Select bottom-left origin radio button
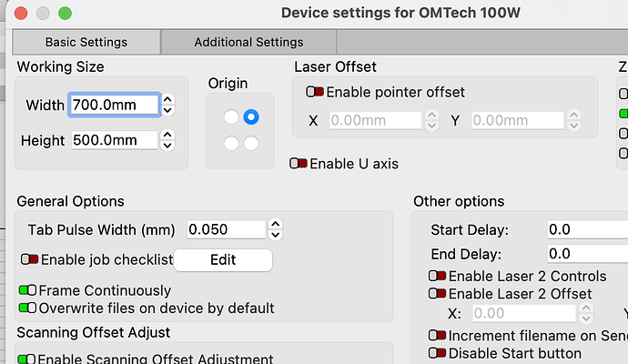This screenshot has width=628, height=364. (x=231, y=143)
